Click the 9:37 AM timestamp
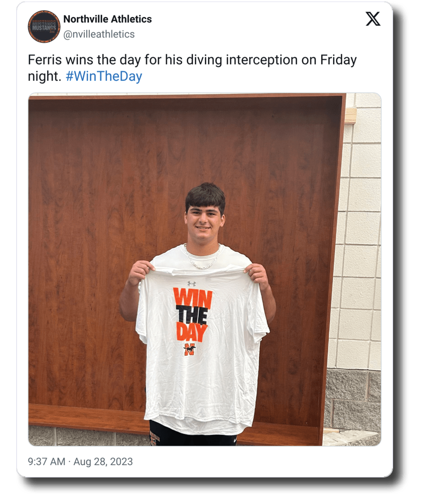This screenshot has height=504, width=426. click(x=47, y=462)
